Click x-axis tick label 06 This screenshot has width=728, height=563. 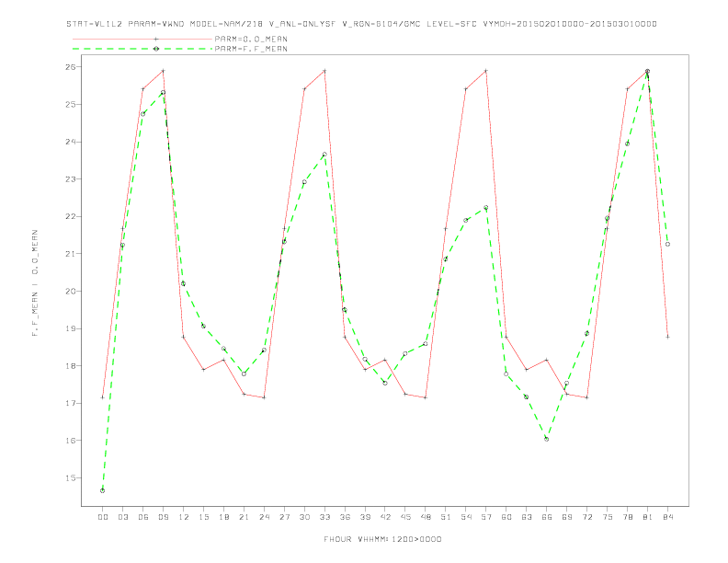tap(143, 517)
